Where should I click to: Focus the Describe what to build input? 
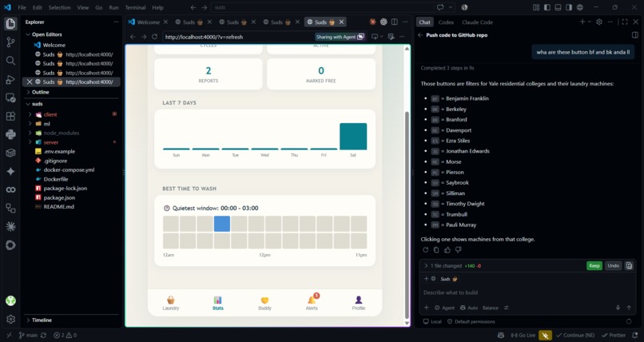[x=527, y=292]
